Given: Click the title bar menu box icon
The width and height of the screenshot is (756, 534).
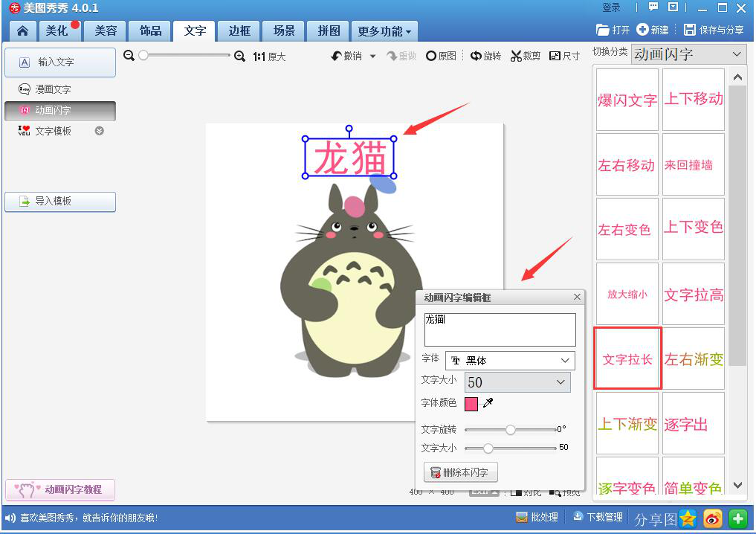Looking at the screenshot, I should 673,7.
